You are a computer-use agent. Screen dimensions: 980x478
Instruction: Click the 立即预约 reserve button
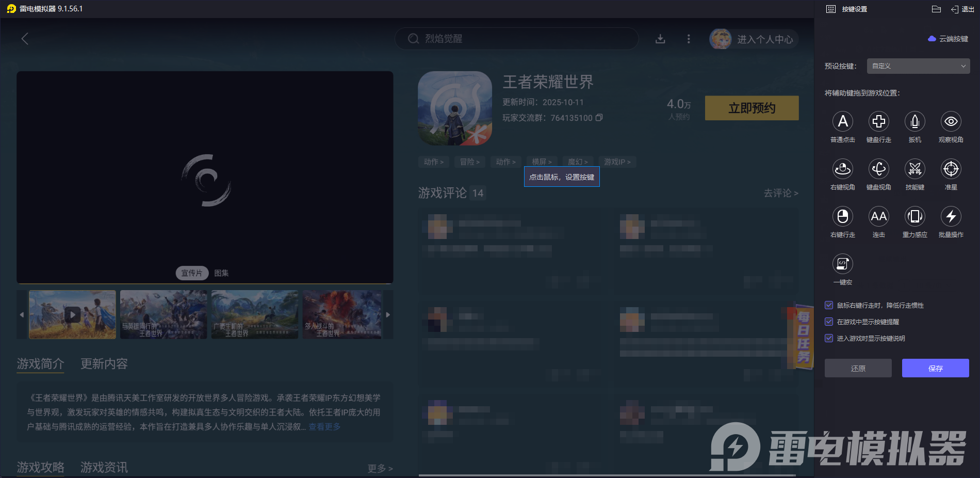point(752,108)
